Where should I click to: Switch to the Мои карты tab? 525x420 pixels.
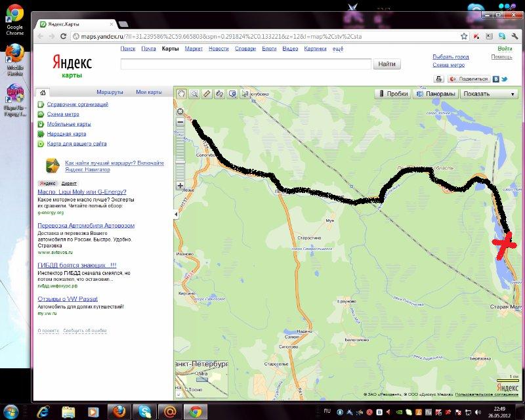(x=149, y=92)
